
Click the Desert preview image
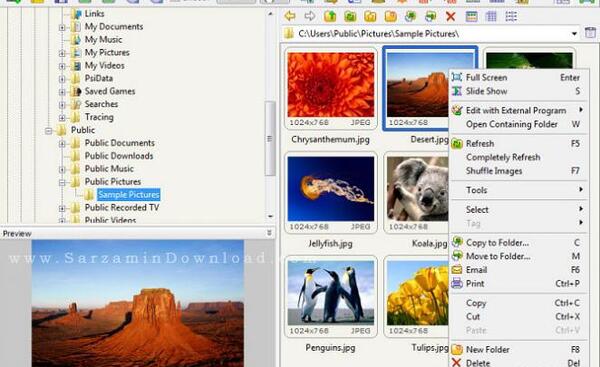138,303
